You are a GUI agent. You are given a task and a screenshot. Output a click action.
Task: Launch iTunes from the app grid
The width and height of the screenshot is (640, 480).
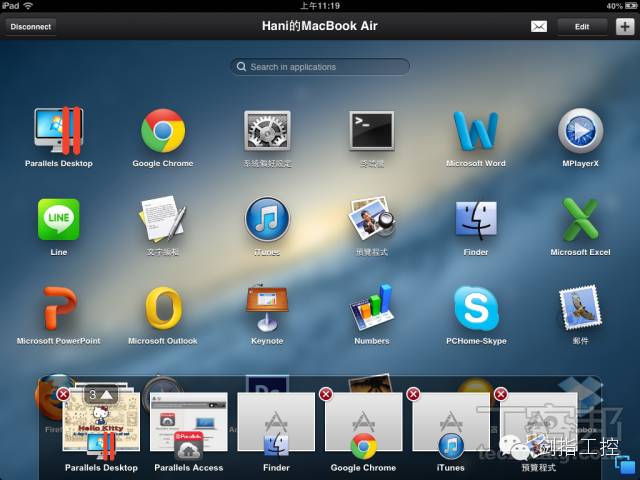tap(267, 220)
